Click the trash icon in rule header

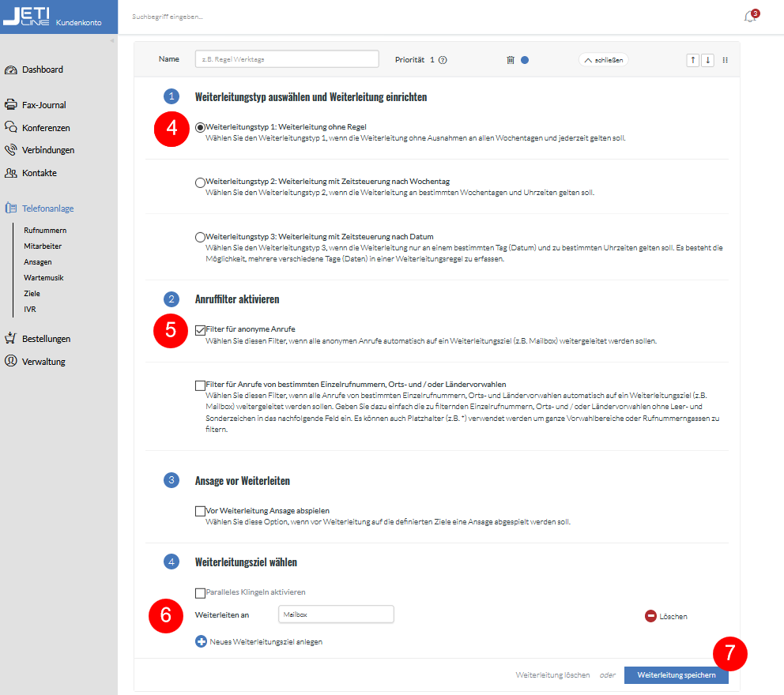[x=511, y=59]
